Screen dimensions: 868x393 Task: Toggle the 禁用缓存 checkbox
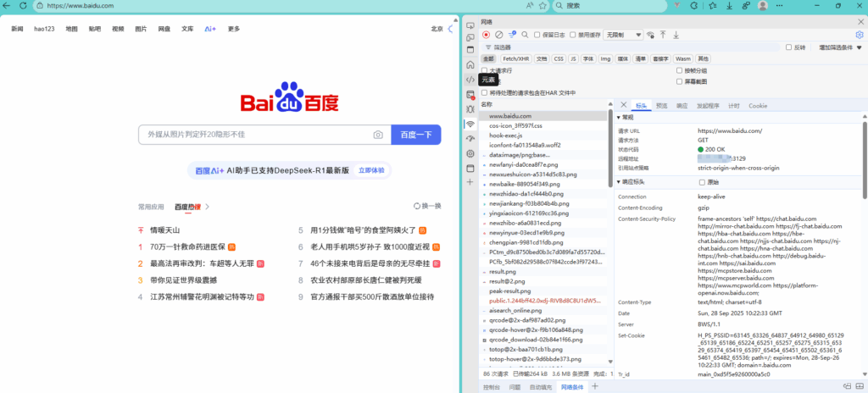pyautogui.click(x=574, y=35)
